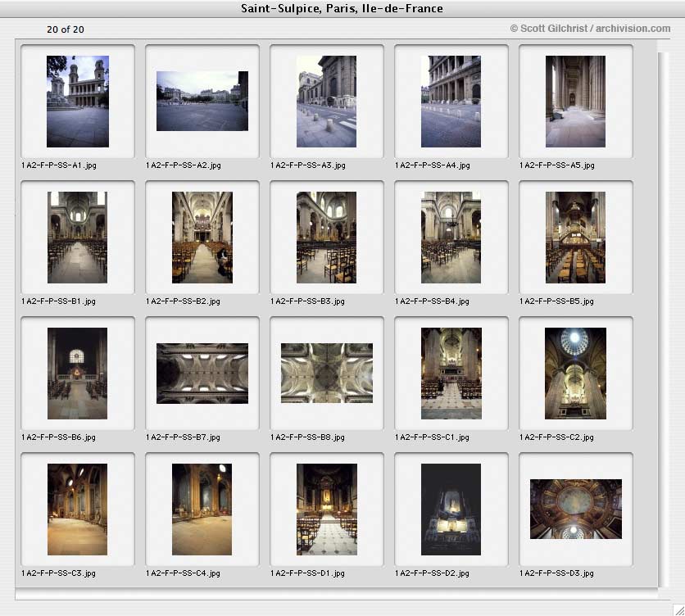Select the 1A2-F-P-SS-D3.jpg painted dome thumbnail
Image resolution: width=685 pixels, height=616 pixels.
coord(576,509)
